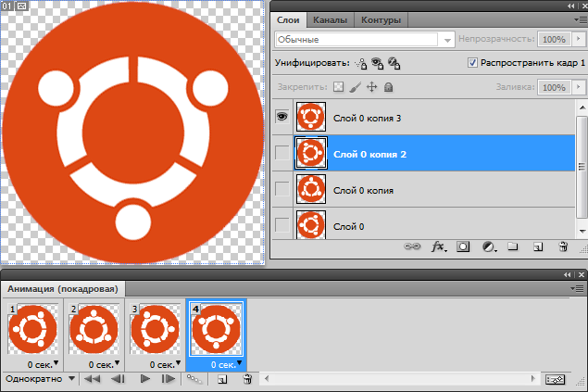Collapse the Animation panel with double arrows
588x392 pixels.
coord(567,275)
